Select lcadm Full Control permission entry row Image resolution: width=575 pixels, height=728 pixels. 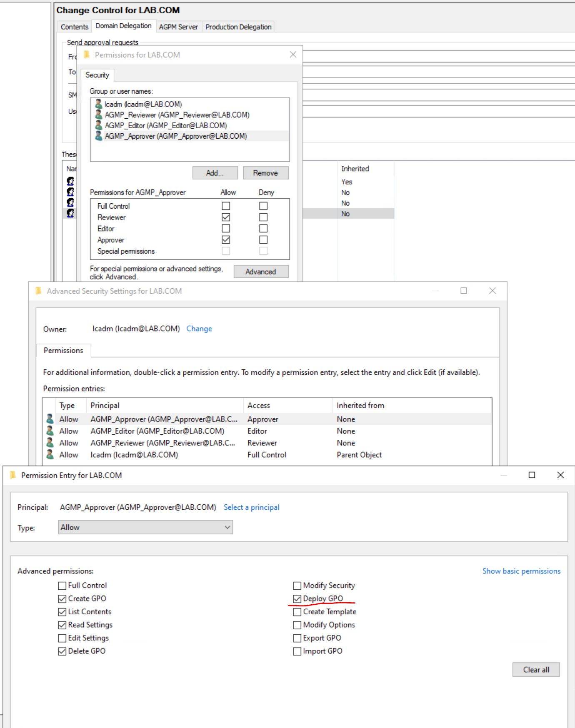point(267,455)
